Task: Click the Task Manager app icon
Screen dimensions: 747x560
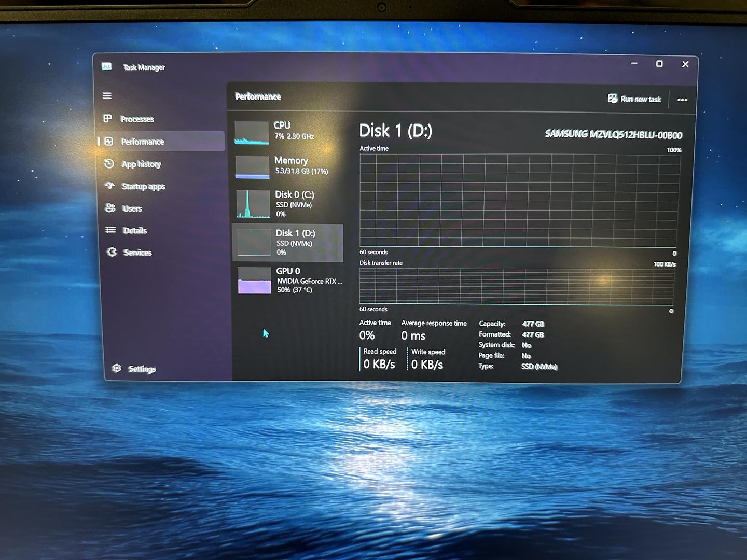Action: pyautogui.click(x=107, y=66)
